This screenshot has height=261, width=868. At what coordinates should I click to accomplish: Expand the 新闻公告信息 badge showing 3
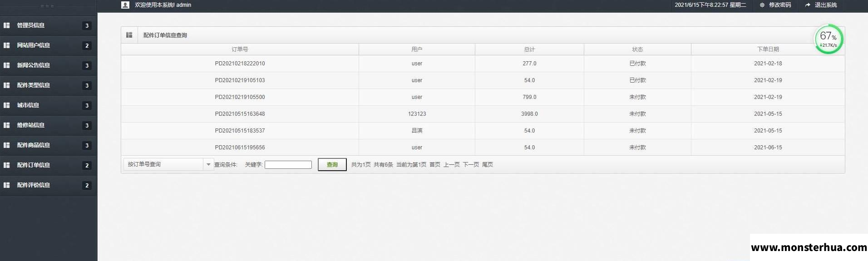click(x=87, y=66)
